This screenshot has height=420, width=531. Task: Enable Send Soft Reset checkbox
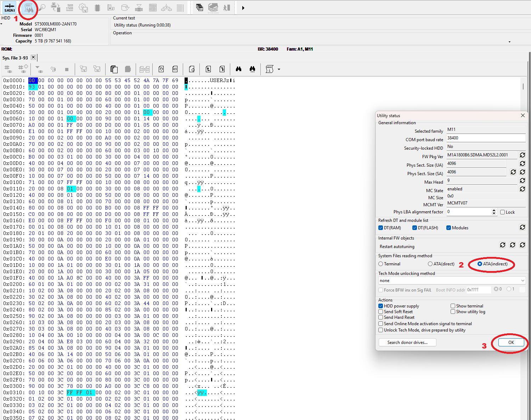pos(381,312)
